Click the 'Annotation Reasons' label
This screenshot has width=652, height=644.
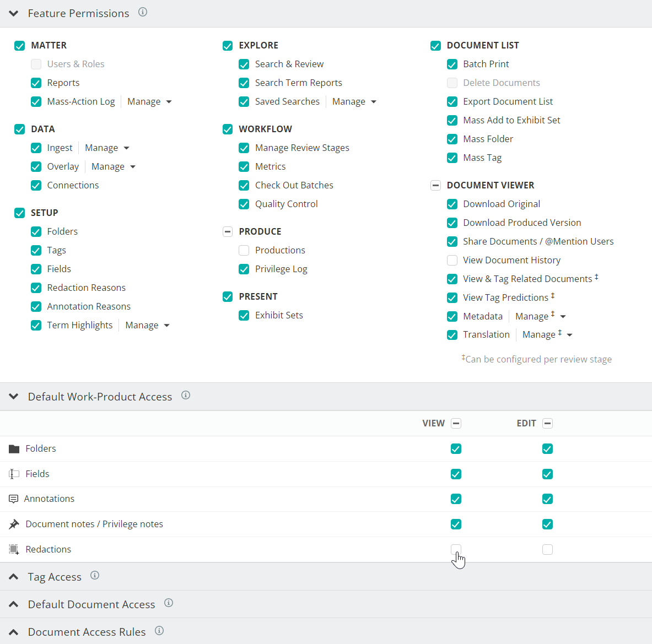89,306
